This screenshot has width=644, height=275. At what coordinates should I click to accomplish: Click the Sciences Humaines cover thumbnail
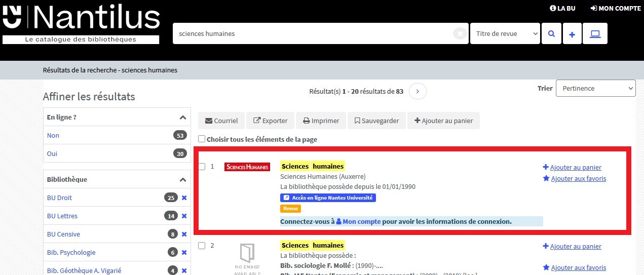pos(247,167)
